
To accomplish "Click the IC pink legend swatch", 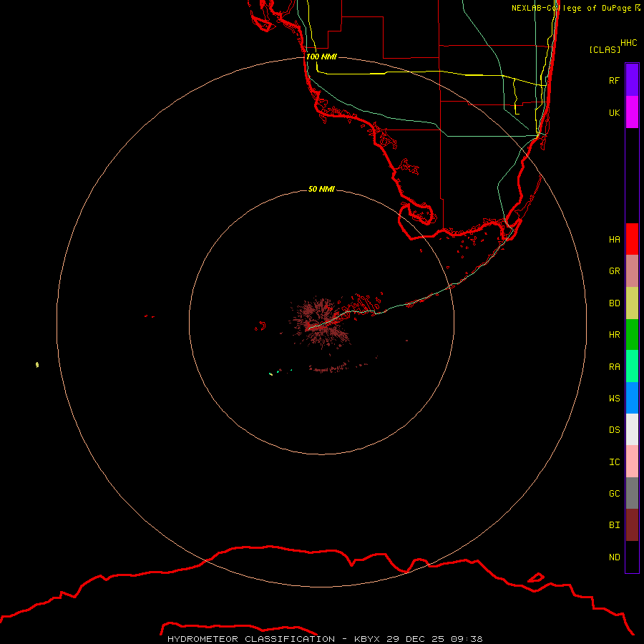I will tap(632, 462).
